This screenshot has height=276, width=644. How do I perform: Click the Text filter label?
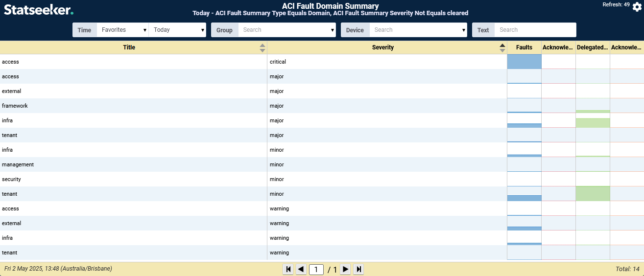pyautogui.click(x=483, y=30)
